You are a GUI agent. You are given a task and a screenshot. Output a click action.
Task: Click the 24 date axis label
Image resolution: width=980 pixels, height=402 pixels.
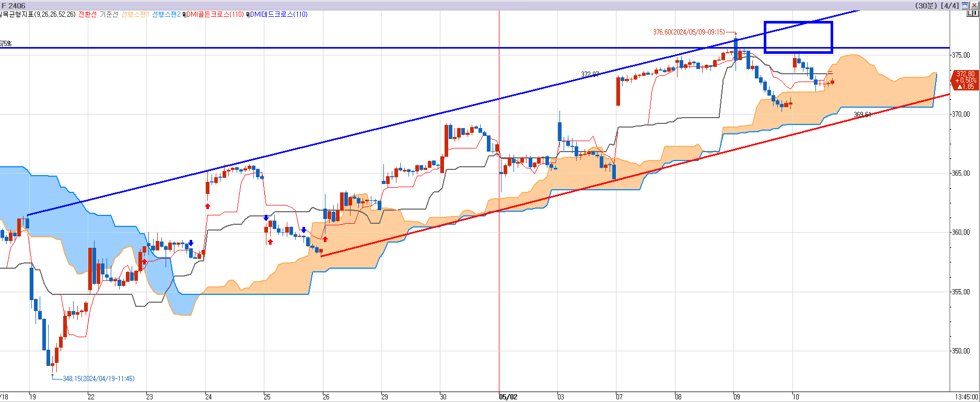[x=209, y=397]
